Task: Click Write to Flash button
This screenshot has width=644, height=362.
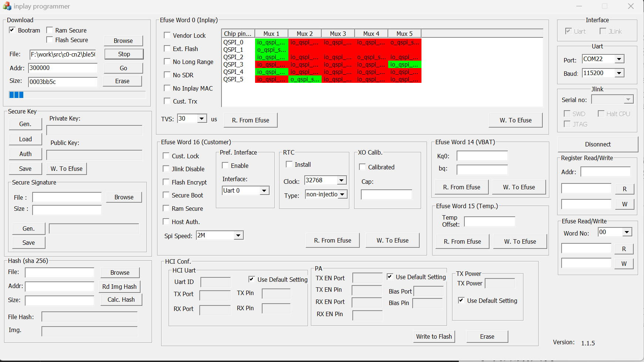Action: pos(434,336)
